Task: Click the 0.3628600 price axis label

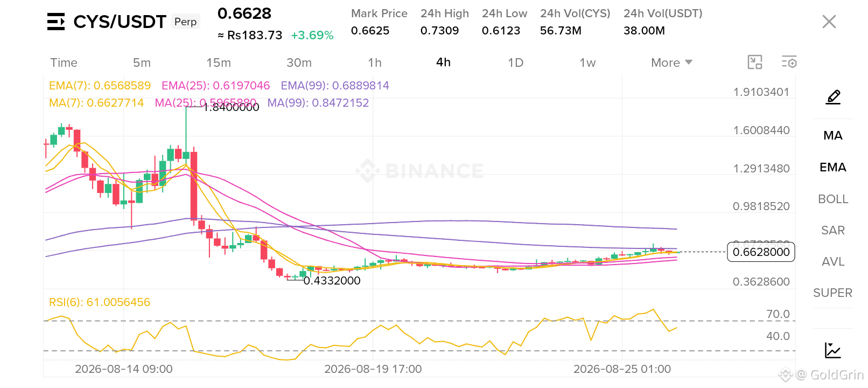Action: click(761, 282)
